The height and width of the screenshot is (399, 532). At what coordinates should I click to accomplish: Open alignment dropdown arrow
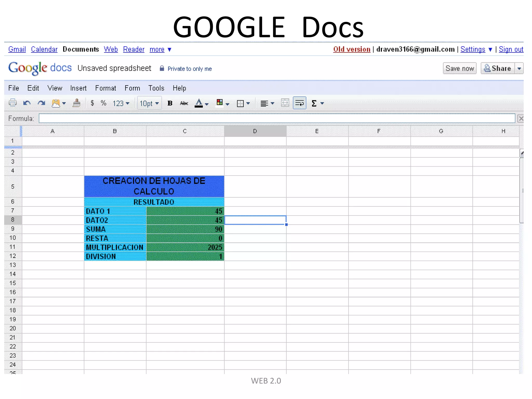(x=272, y=103)
